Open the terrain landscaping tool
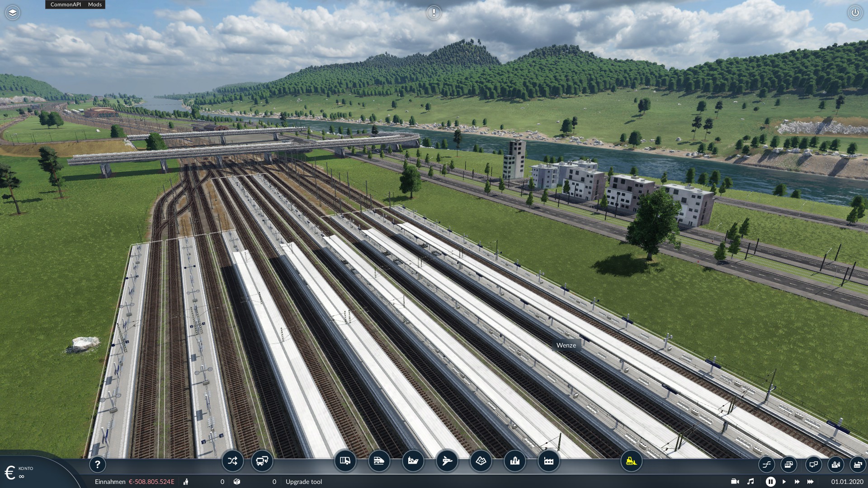868x488 pixels. point(481,461)
